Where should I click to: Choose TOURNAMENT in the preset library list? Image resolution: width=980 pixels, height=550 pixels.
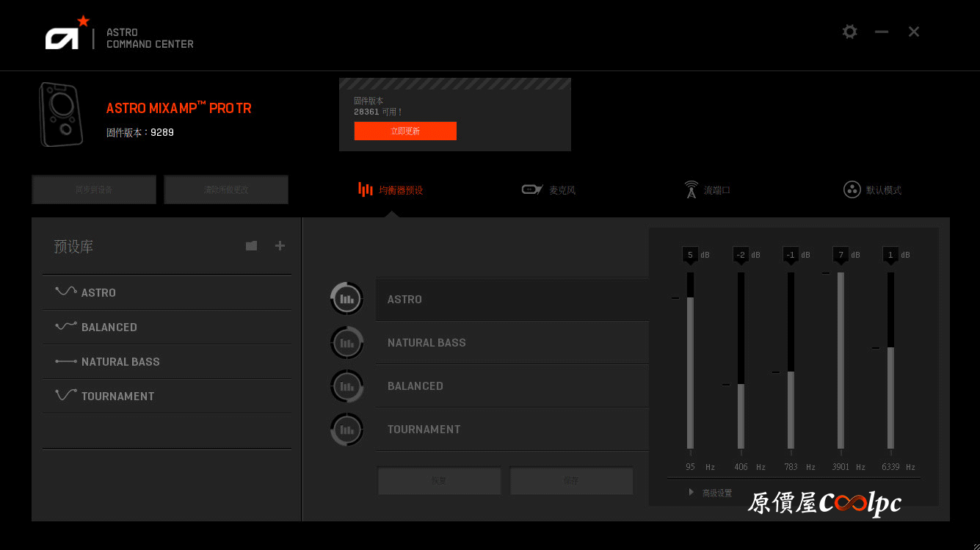(x=167, y=396)
